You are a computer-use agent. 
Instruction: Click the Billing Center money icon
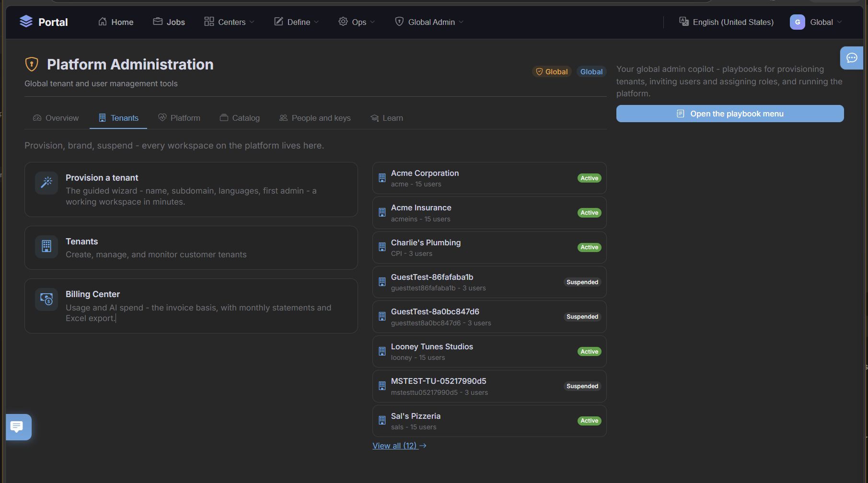[x=46, y=299]
